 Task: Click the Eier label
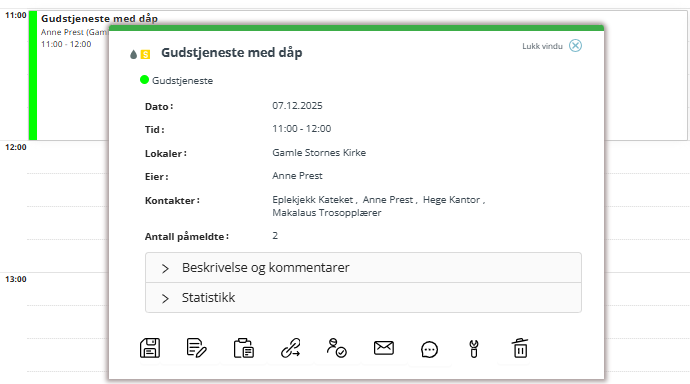click(x=156, y=177)
